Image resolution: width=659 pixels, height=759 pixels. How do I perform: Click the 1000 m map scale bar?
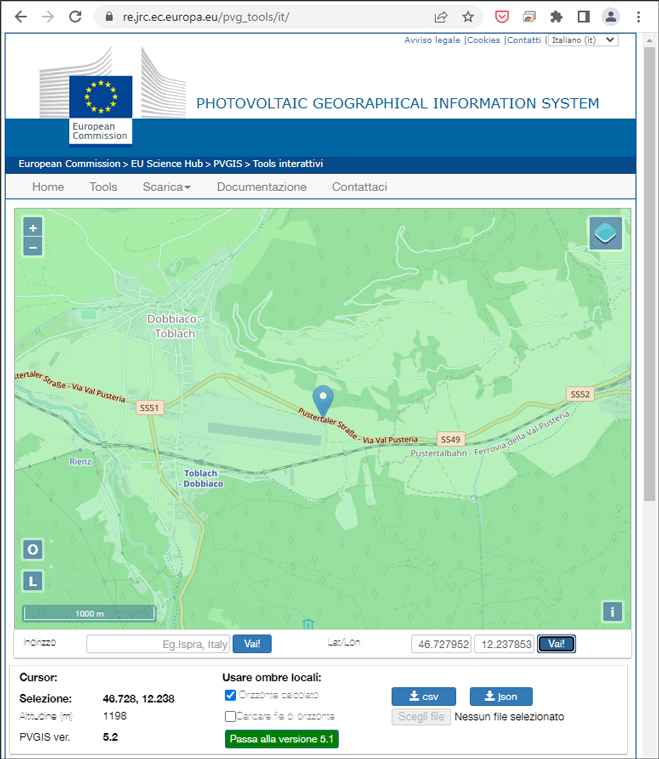tap(90, 613)
